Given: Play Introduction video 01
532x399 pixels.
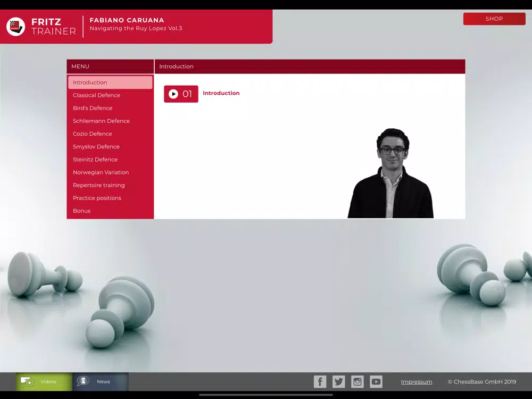Looking at the screenshot, I should click(181, 94).
